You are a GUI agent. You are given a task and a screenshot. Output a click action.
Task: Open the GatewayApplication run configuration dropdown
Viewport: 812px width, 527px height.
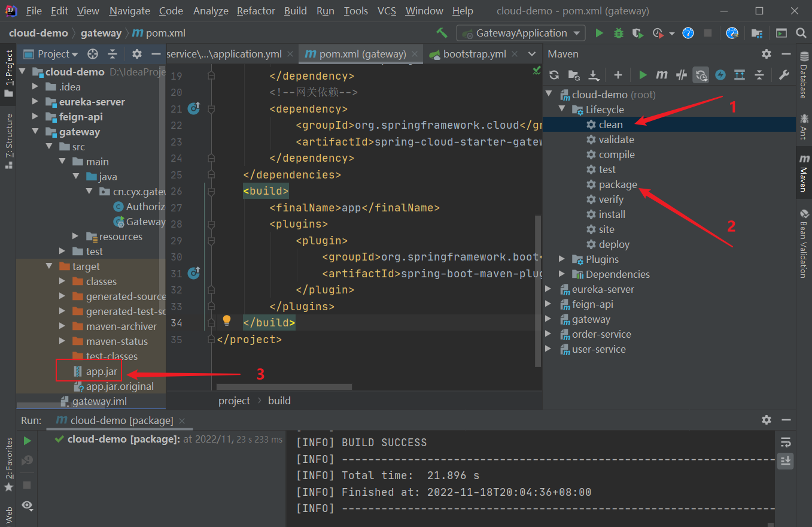521,33
